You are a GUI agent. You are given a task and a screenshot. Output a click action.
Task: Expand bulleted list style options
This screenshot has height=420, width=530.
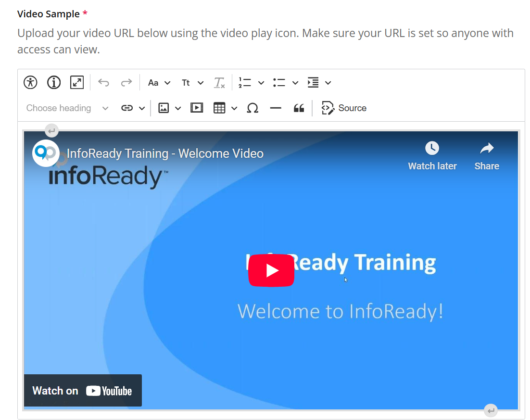[295, 83]
